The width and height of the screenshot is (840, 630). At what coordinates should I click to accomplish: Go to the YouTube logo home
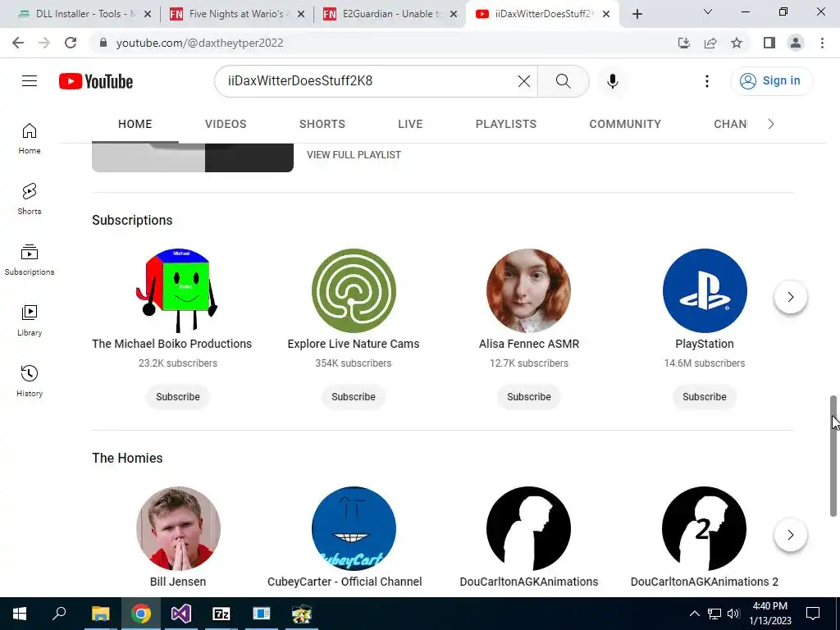(x=96, y=81)
